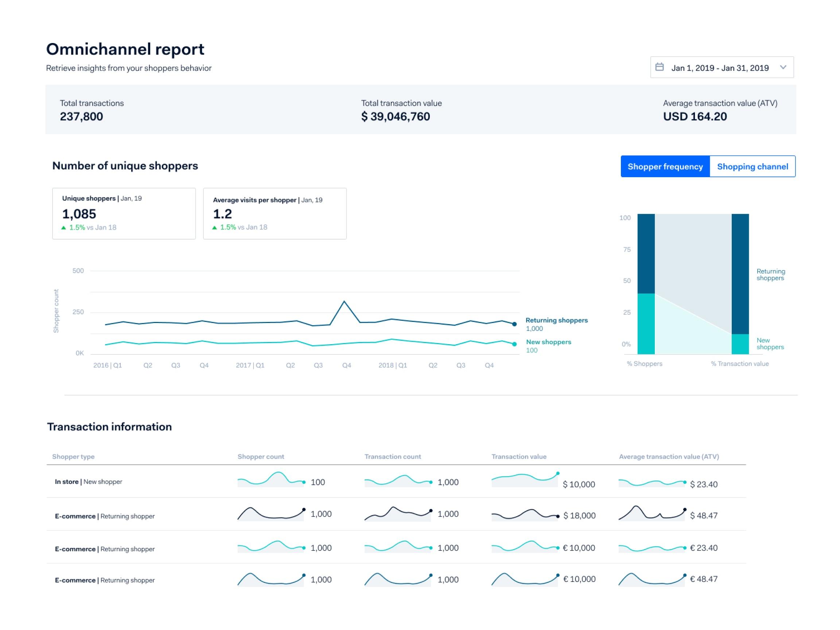Open the Average visits per shopper card
Viewport: 840px width, 630px height.
click(x=275, y=213)
